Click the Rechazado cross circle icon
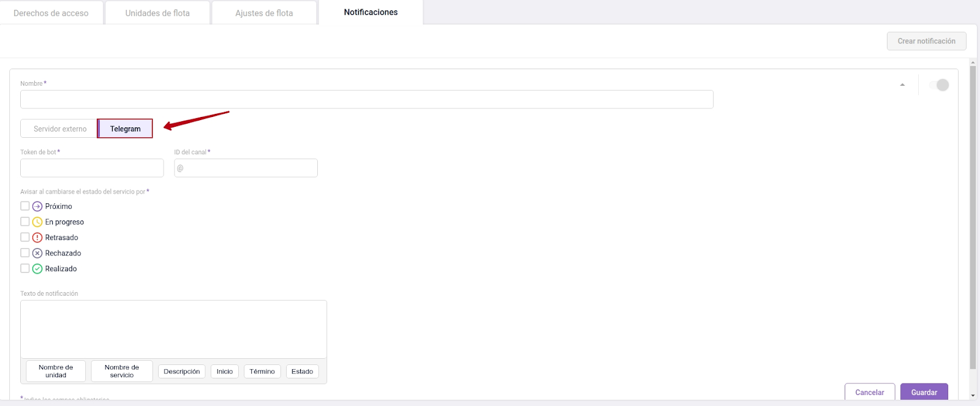Screen dimensions: 980x406 (x=37, y=253)
